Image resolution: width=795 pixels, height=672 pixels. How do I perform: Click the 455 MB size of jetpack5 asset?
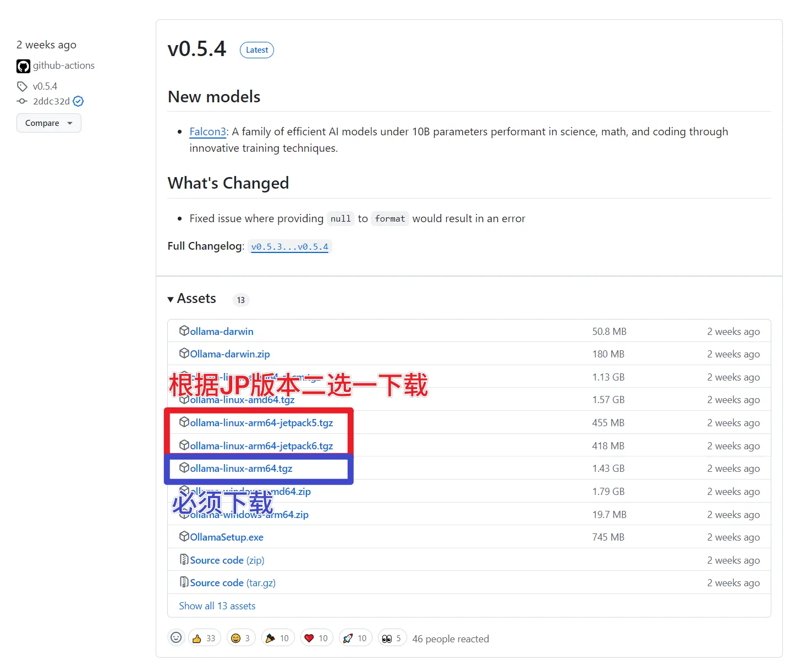point(608,423)
